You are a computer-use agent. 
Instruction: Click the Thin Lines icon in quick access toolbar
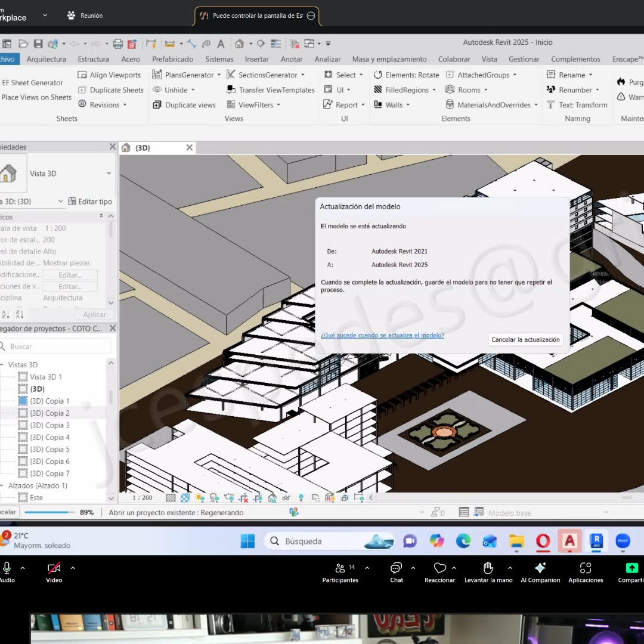(x=276, y=44)
